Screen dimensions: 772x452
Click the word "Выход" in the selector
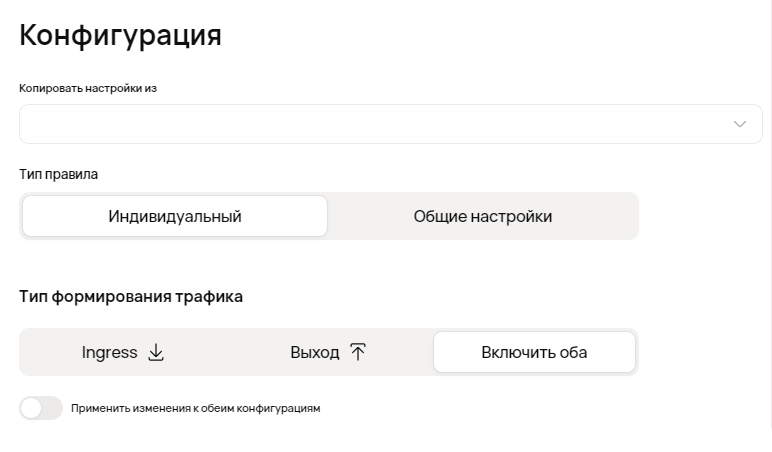tap(315, 352)
